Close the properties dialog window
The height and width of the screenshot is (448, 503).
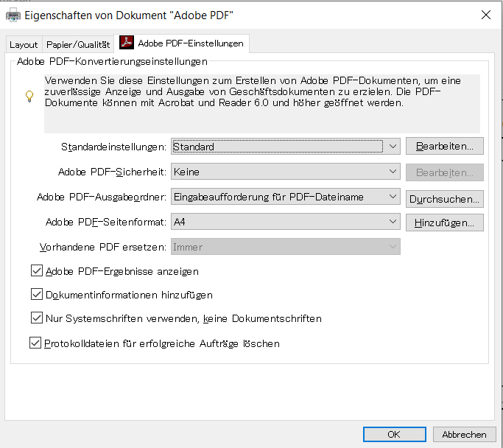[x=486, y=14]
